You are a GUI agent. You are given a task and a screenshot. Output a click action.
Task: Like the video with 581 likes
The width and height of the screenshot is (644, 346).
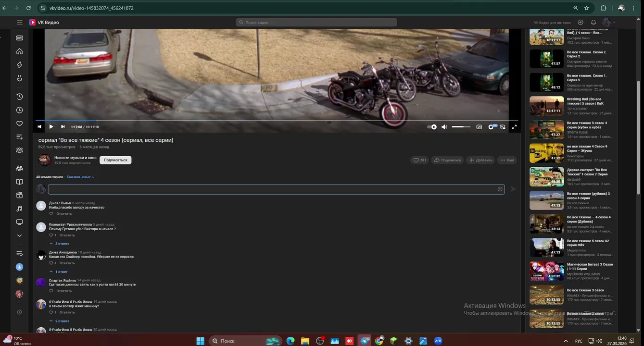419,160
